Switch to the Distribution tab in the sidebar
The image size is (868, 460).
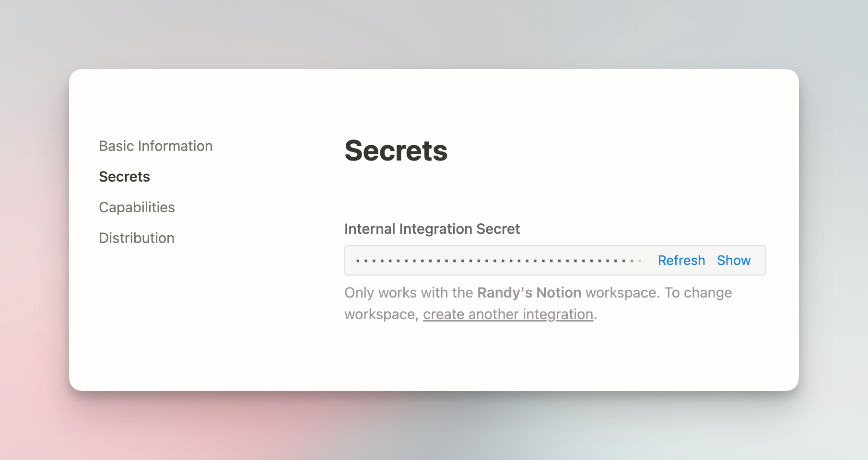pos(137,238)
